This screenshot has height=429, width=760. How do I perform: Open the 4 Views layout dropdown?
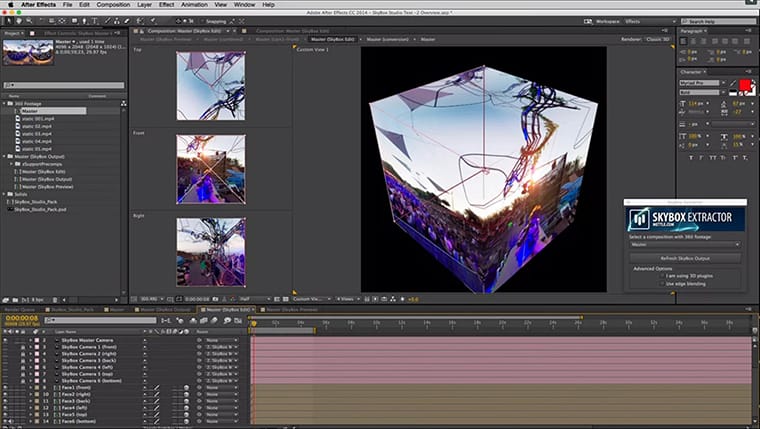[x=348, y=299]
